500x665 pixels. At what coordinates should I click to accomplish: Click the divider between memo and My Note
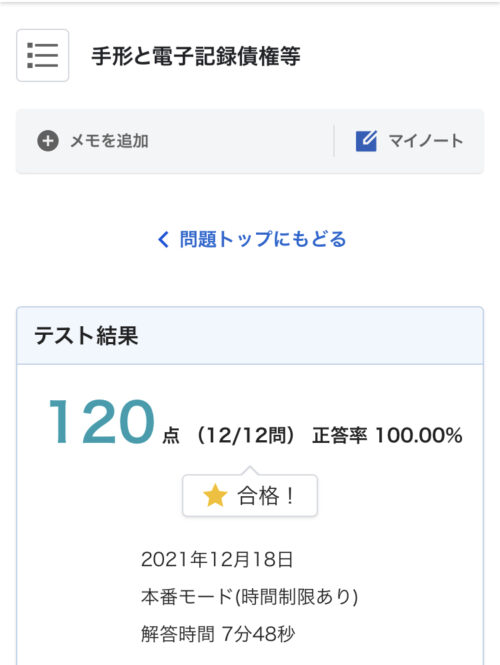click(334, 141)
